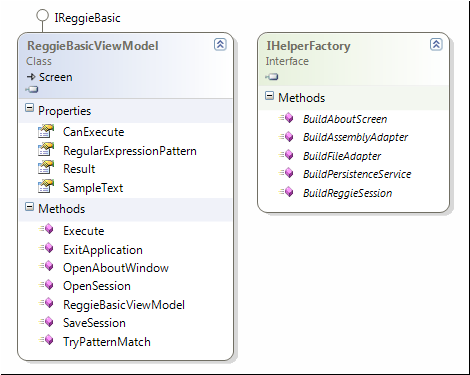Viewport: 470px width, 375px height.
Task: Select the OpenAboutWindow method name
Action: [116, 268]
